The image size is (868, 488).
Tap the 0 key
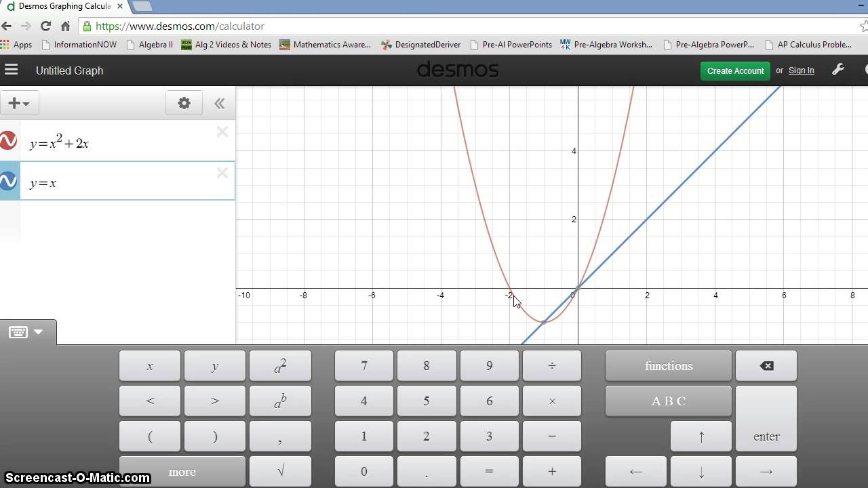(364, 472)
